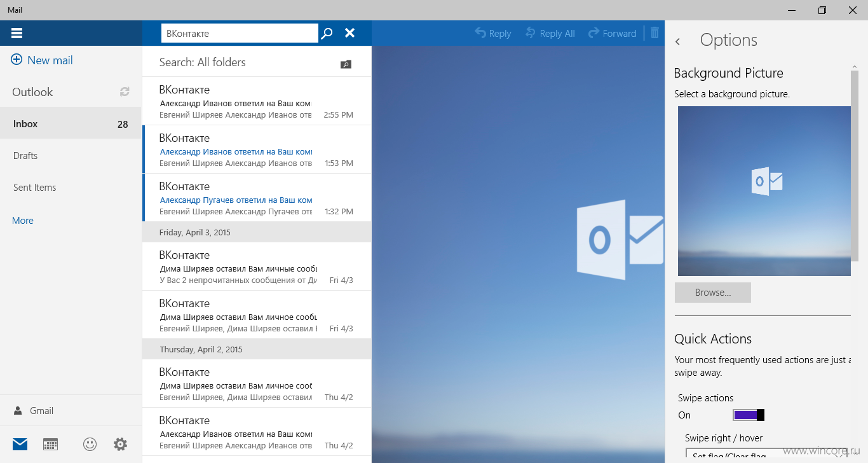Minimize the Mail window
Viewport: 868px width, 463px height.
coord(792,10)
